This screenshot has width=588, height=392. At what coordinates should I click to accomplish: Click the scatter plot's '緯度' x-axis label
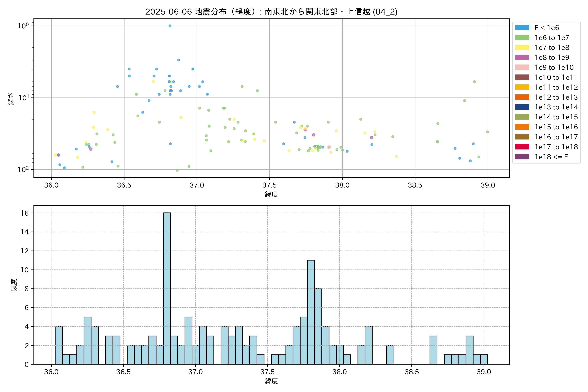[271, 194]
